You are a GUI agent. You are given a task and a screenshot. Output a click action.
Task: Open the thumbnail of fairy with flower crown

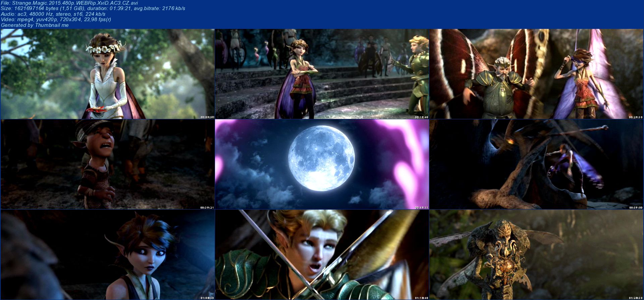click(x=107, y=74)
